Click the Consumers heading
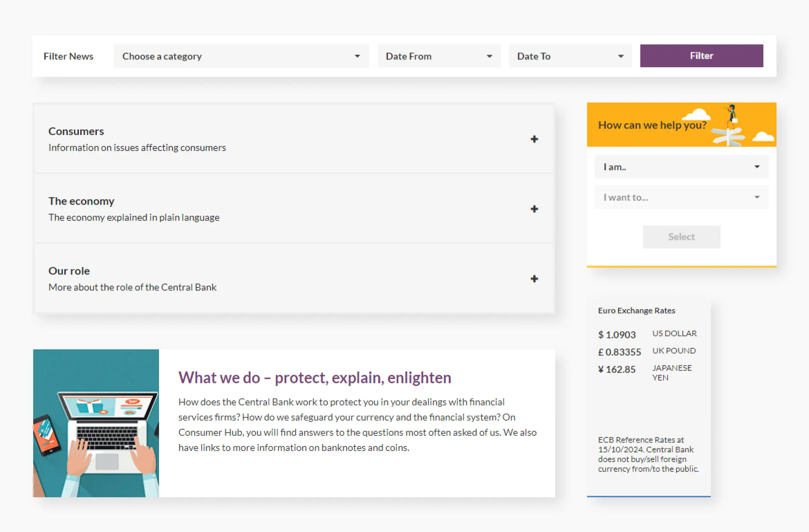Viewport: 809px width, 532px height. pos(76,131)
